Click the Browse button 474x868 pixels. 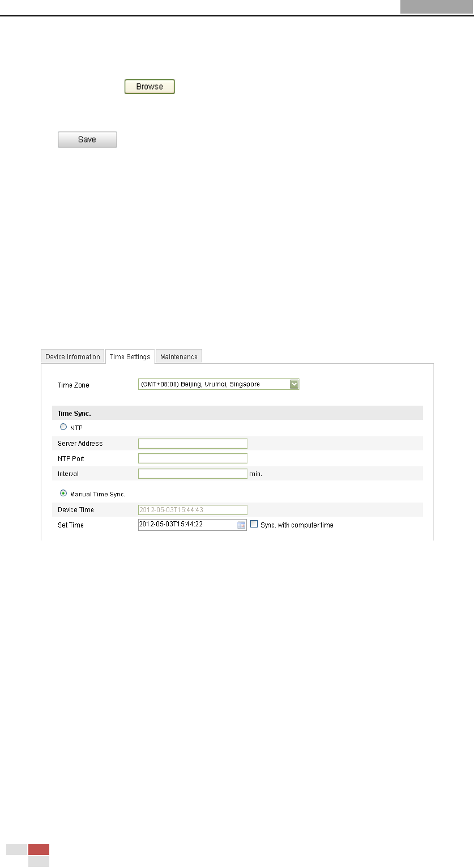coord(150,87)
